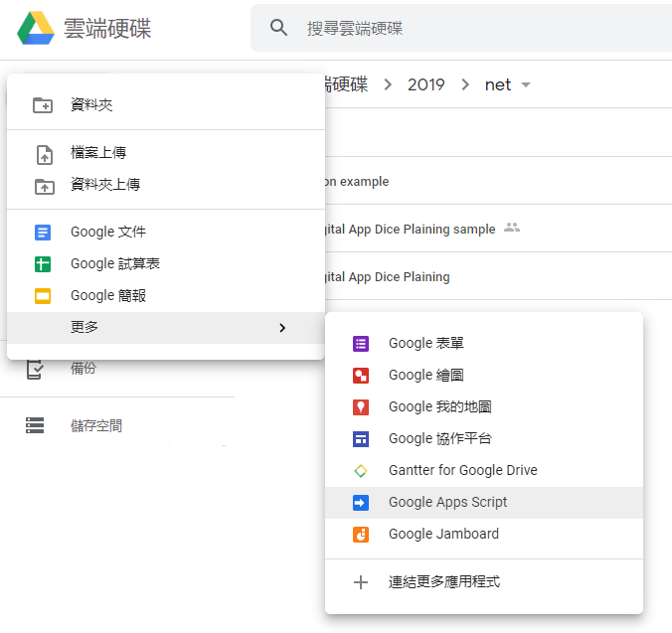Click the Google My Maps pin icon

click(361, 407)
